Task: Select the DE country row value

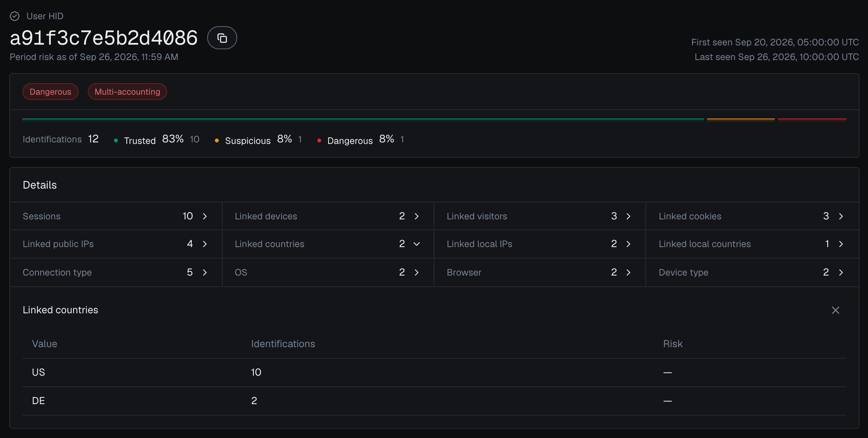Action: click(39, 401)
